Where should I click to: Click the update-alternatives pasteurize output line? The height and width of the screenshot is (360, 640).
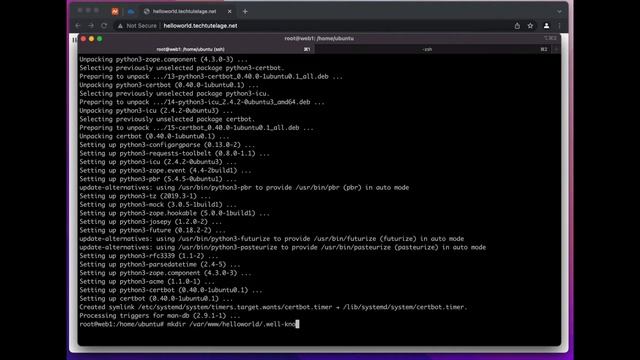click(x=282, y=247)
